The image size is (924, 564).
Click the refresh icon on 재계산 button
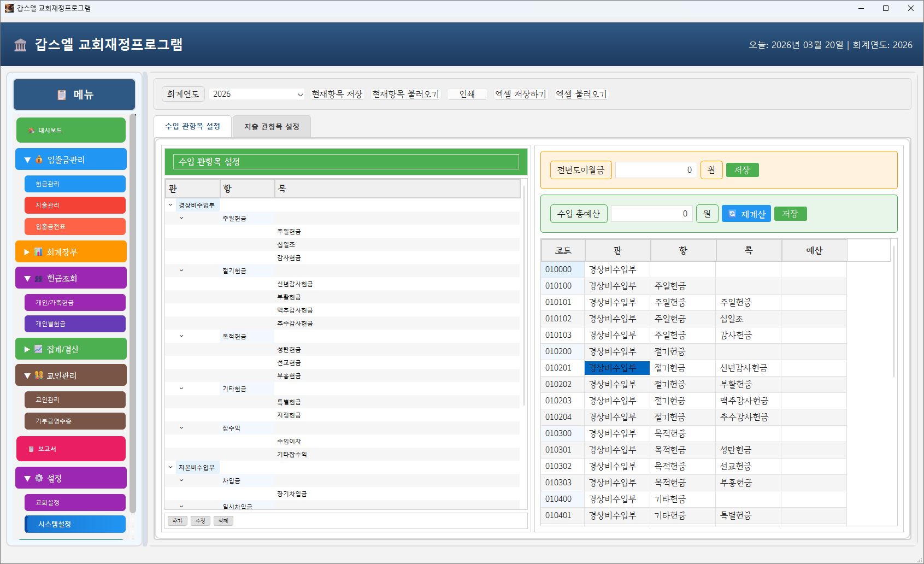732,214
